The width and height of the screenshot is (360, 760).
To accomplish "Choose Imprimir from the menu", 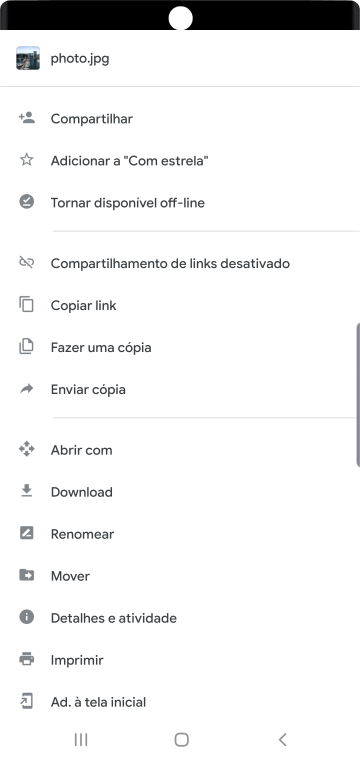I will pos(180,660).
